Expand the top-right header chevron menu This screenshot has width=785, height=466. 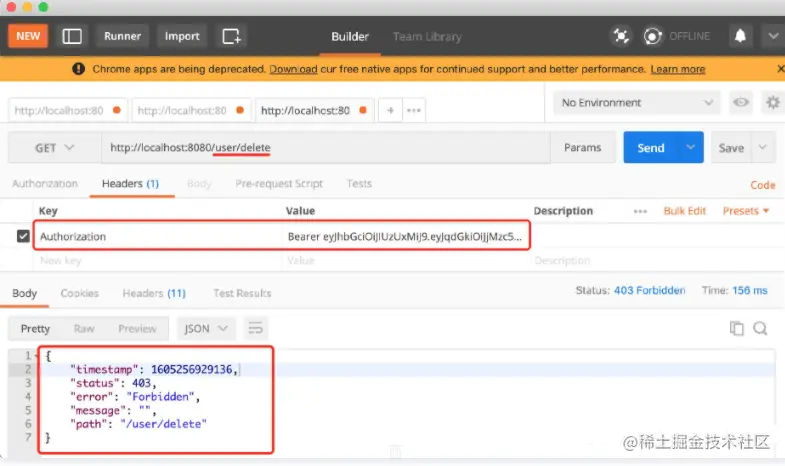(x=773, y=36)
